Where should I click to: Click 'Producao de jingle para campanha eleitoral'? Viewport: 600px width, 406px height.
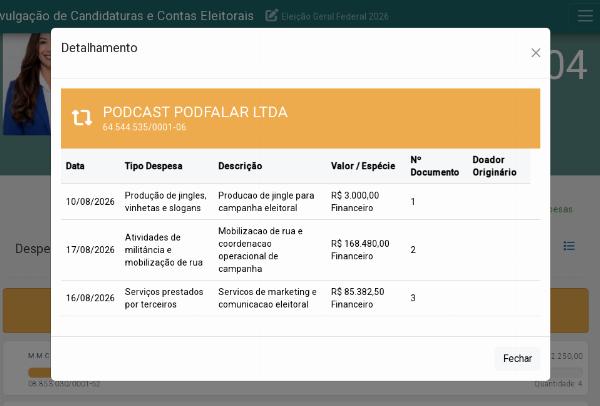(266, 202)
